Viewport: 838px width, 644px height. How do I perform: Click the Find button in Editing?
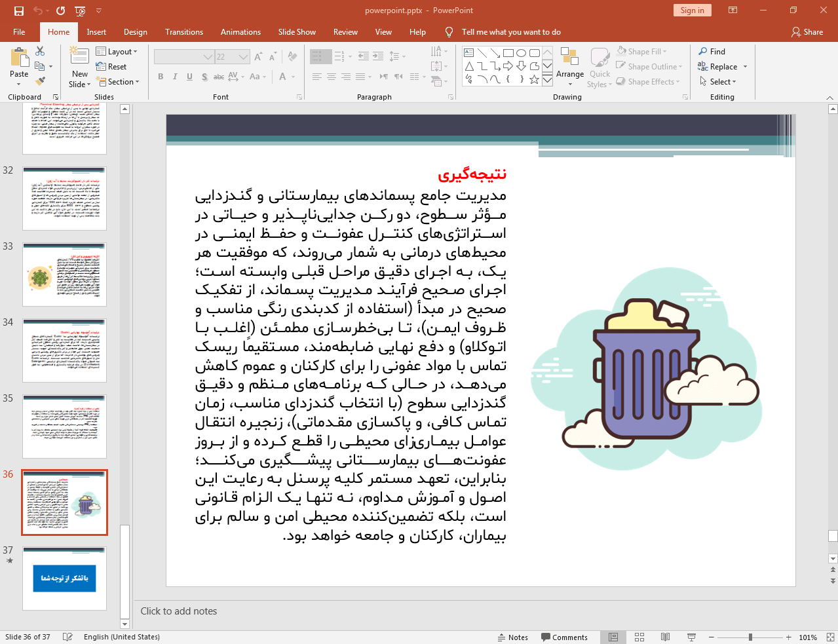pos(712,51)
